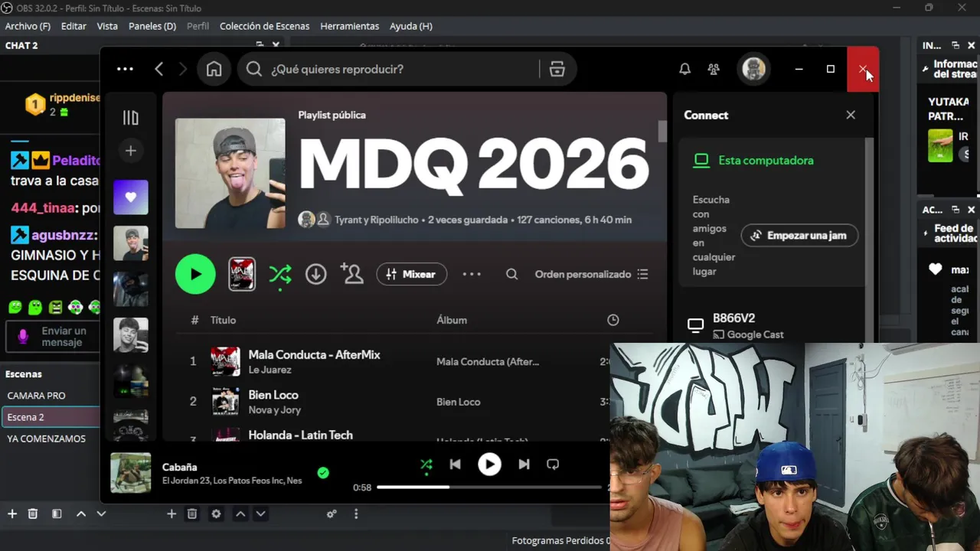
Task: Search within the MDQ 2026 playlist
Action: [x=512, y=274]
